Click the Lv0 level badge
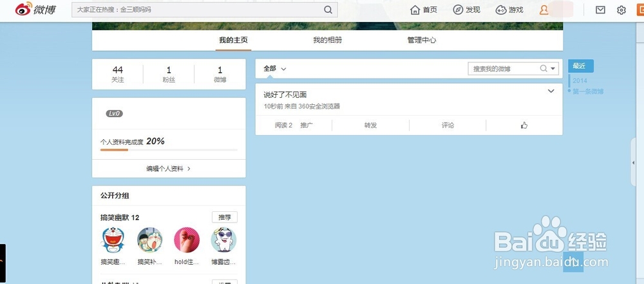Screen dimensions: 644x284 click(x=114, y=113)
